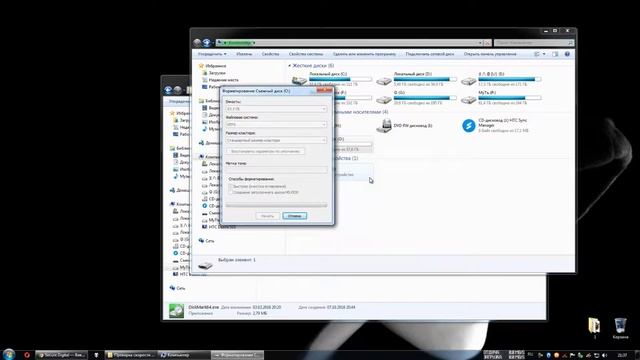
Task: Close the Format dialog with its red X button
Action: 324,90
